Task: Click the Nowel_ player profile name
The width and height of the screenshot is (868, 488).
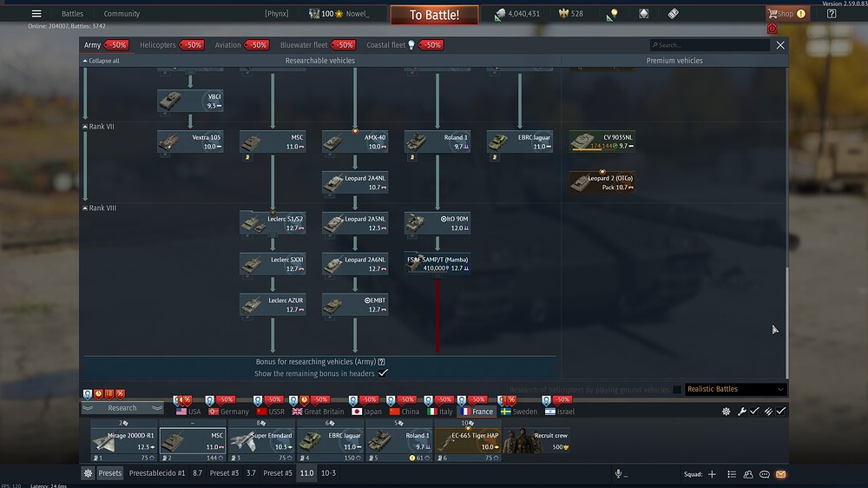Action: [358, 14]
